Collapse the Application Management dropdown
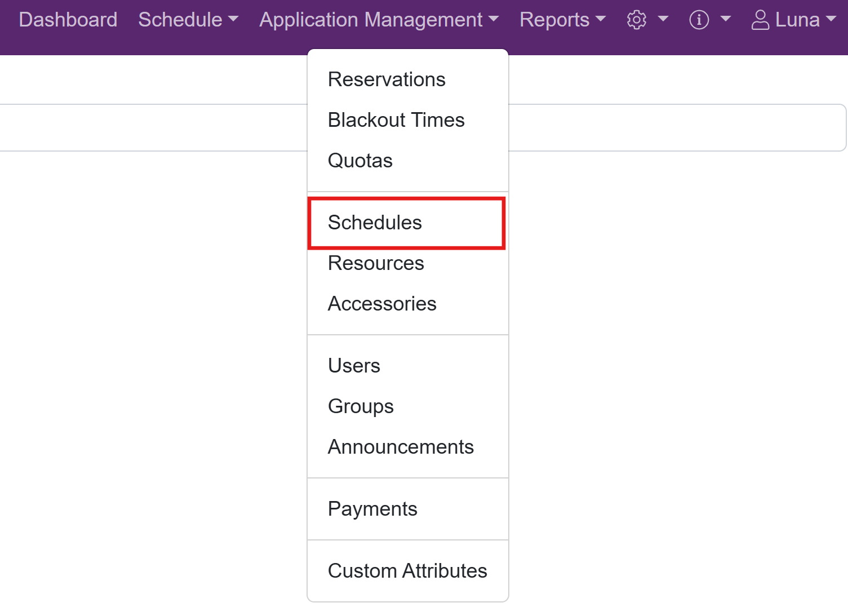Screen dimensions: 848x616 [379, 20]
